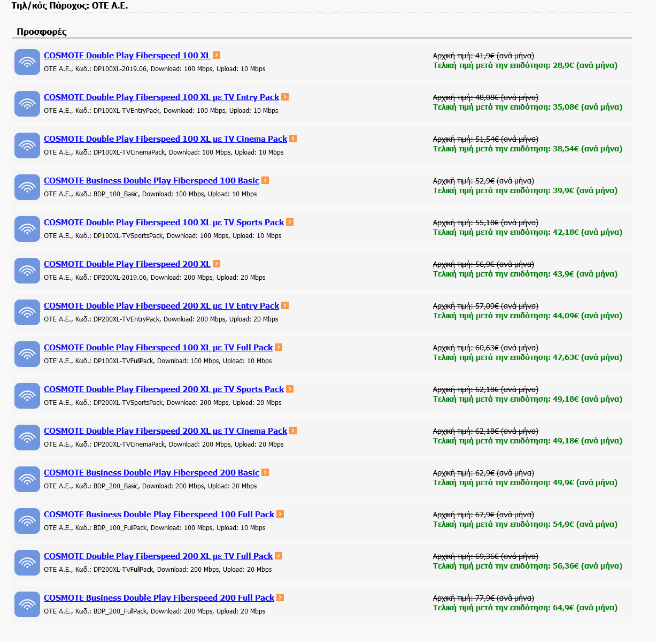The height and width of the screenshot is (644, 656).
Task: Click the final price text 54,9€ (ανά μήνα)
Action: pos(585,524)
